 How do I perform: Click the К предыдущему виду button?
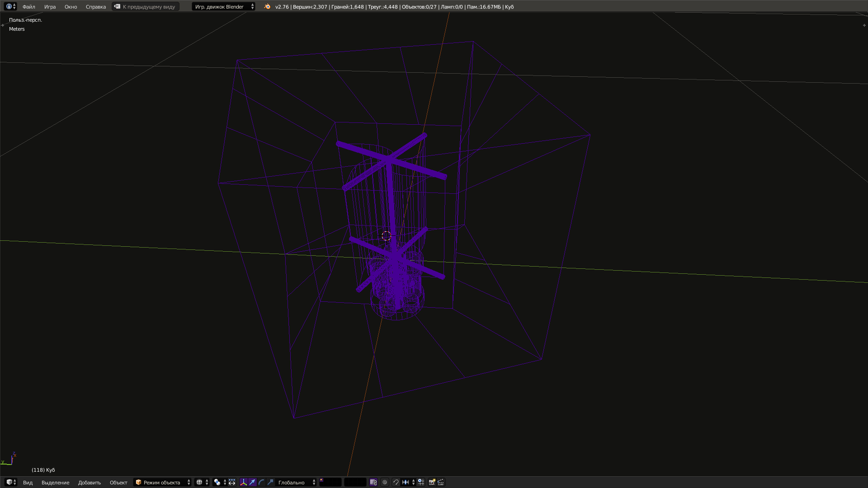pos(146,6)
